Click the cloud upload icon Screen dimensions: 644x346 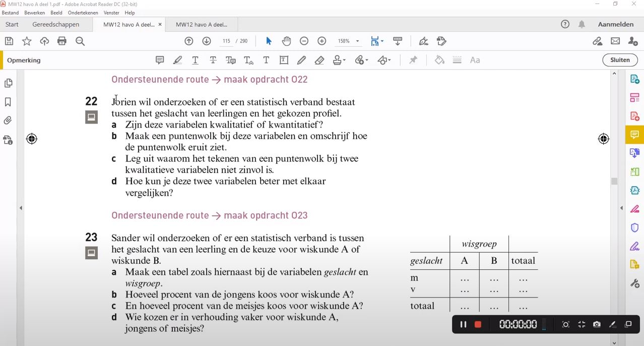click(x=44, y=41)
